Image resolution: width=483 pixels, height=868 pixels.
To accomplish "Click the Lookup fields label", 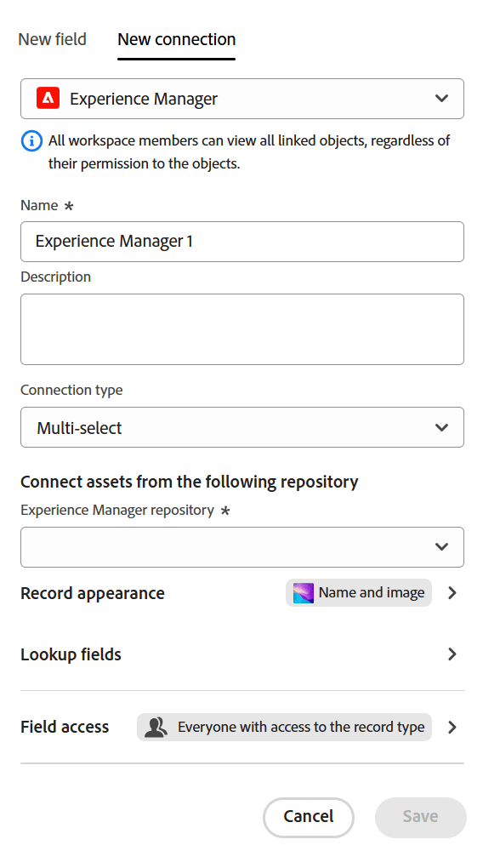I will [71, 654].
